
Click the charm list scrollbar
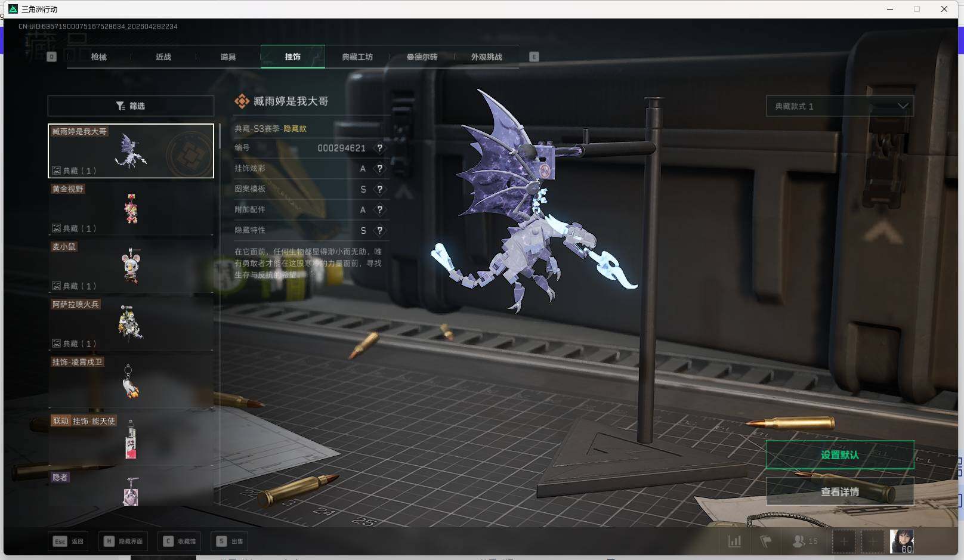tap(219, 137)
